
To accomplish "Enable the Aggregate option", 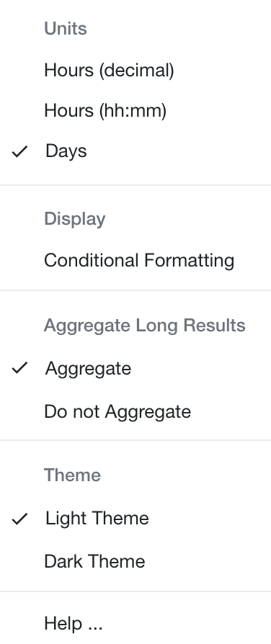I will 135,368.
